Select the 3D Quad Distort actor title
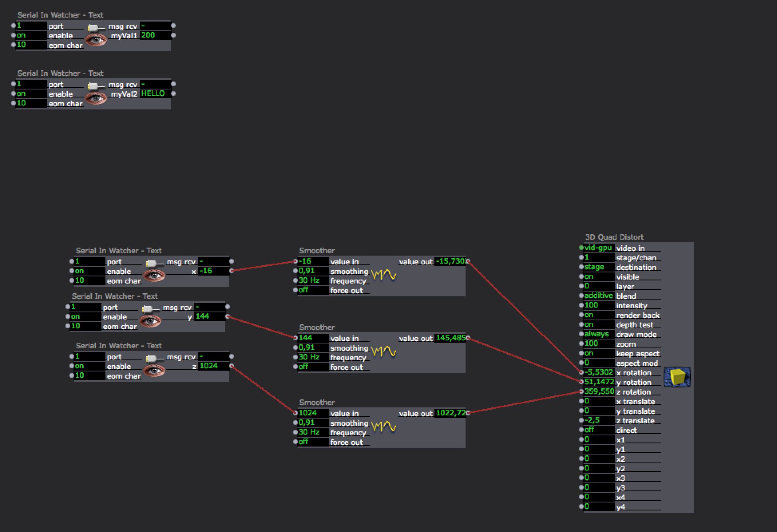 614,237
